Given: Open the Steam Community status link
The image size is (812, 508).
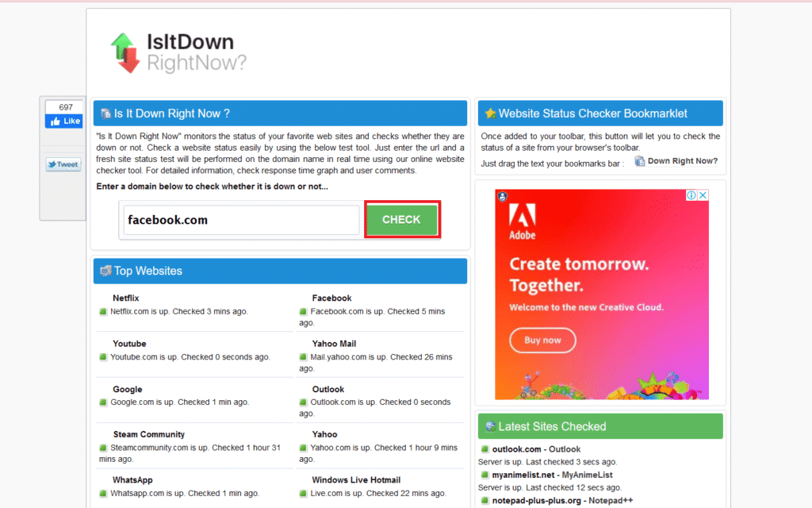Looking at the screenshot, I should [x=149, y=434].
